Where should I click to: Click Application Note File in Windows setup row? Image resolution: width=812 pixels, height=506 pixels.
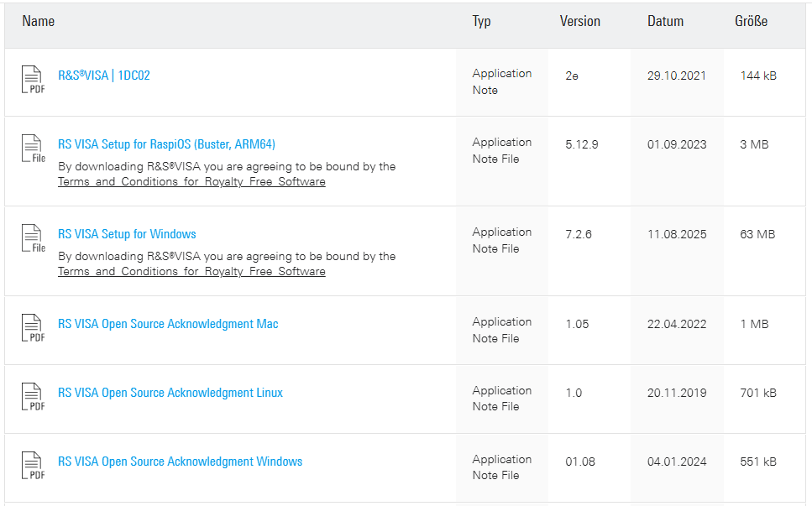(x=502, y=240)
